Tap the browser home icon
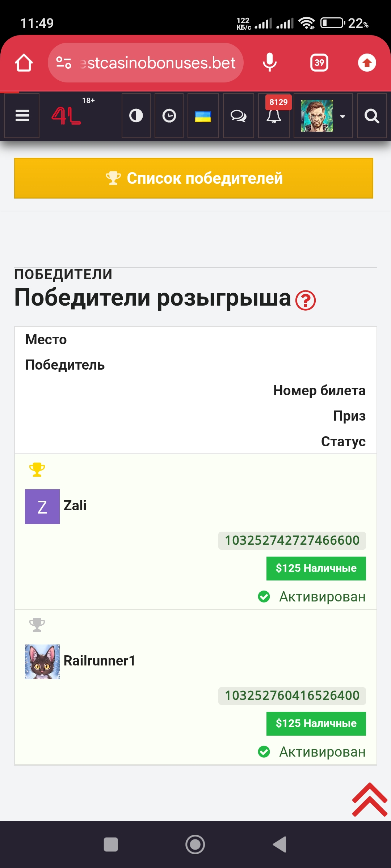Viewport: 391px width, 868px height. [x=24, y=63]
